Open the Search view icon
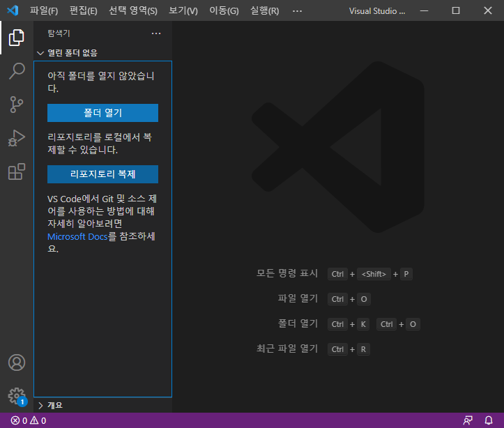 (17, 71)
